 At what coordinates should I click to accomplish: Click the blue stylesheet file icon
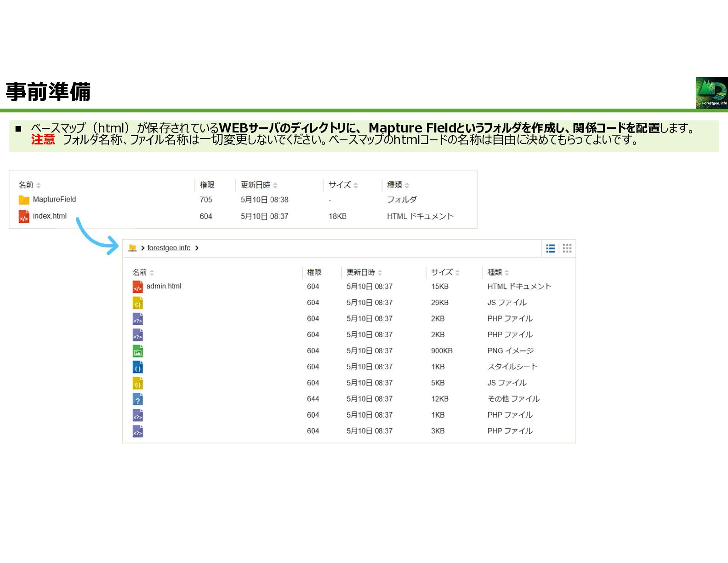click(x=137, y=367)
